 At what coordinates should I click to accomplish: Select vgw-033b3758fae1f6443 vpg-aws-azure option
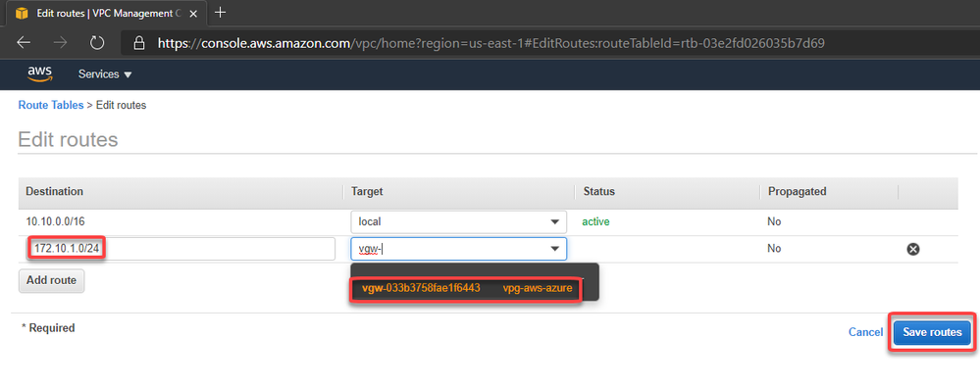click(466, 288)
